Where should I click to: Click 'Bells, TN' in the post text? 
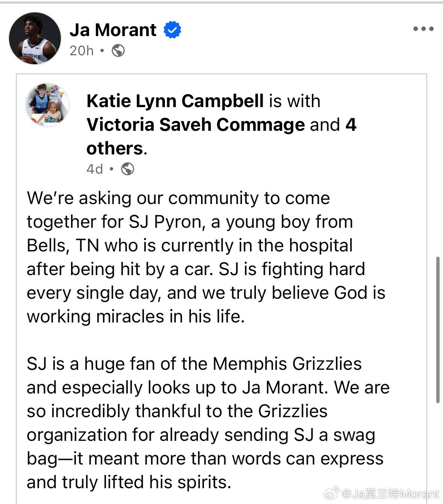pyautogui.click(x=63, y=245)
